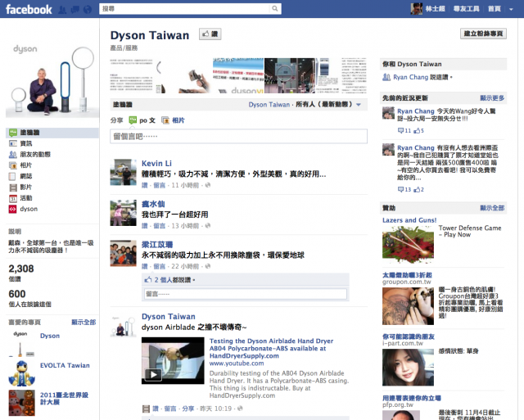Click the video post type icon
The image size is (524, 420).
point(146,409)
